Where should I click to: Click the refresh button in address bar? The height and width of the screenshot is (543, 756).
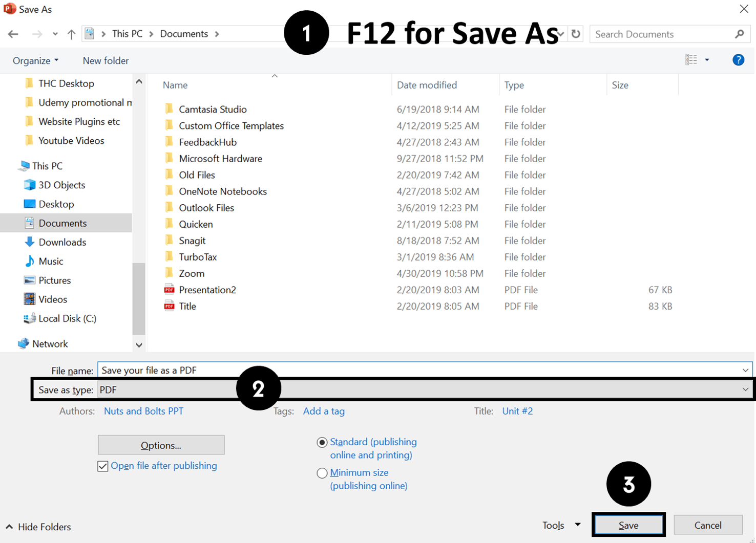click(576, 34)
